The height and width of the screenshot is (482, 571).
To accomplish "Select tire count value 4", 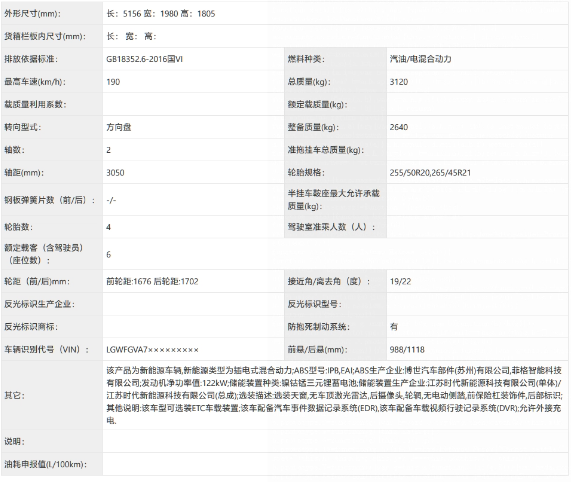I will [109, 227].
